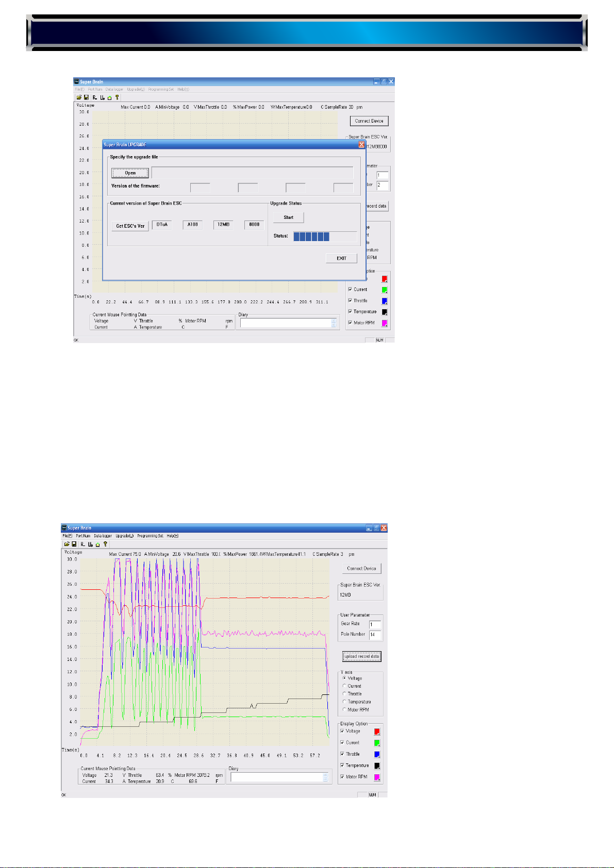614x868 pixels.
Task: Open the green Current color dropdown beside the data graph
Action: 377,743
